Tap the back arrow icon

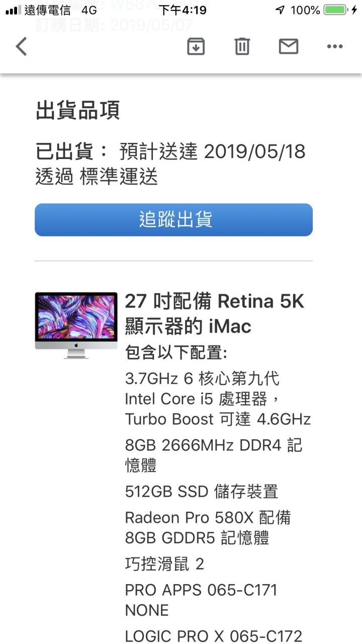coord(21,46)
